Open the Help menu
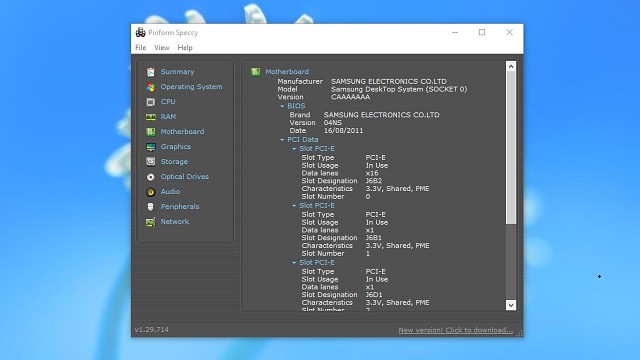 coord(185,48)
